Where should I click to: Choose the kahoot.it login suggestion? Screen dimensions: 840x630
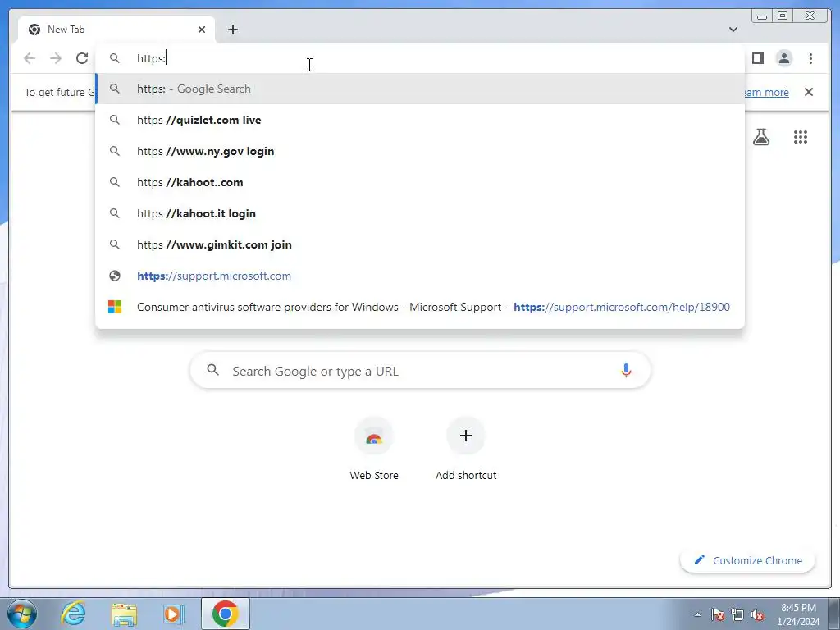pyautogui.click(x=420, y=213)
